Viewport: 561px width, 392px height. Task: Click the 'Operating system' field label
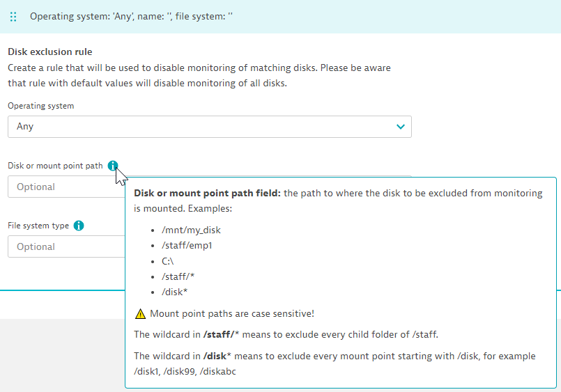click(40, 106)
